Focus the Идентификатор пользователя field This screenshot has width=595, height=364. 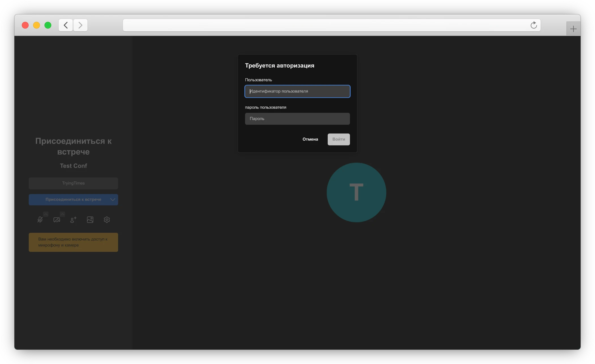click(297, 91)
